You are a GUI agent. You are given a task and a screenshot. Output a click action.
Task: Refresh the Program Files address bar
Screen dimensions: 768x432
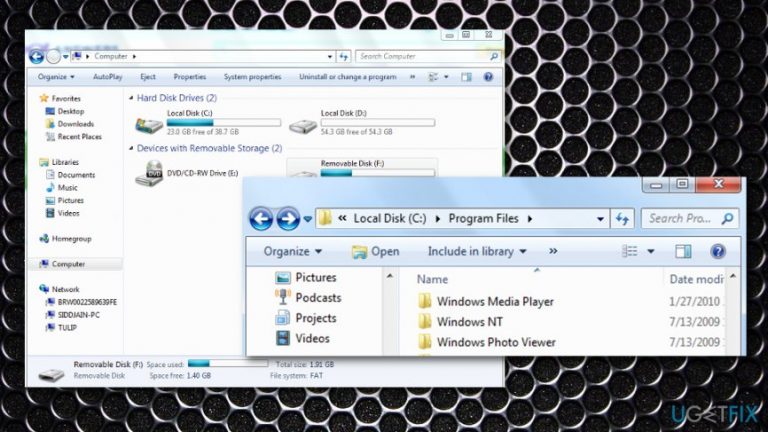(x=623, y=218)
